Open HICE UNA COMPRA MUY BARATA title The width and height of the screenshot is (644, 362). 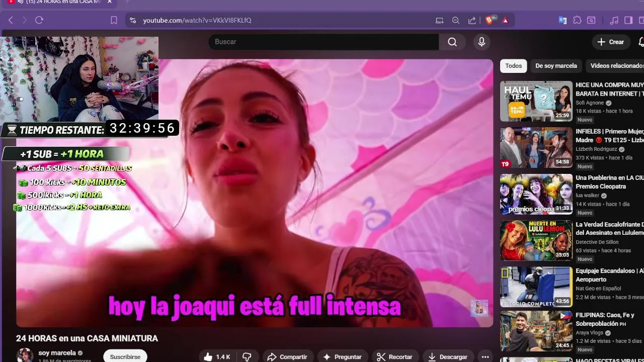[x=610, y=89]
